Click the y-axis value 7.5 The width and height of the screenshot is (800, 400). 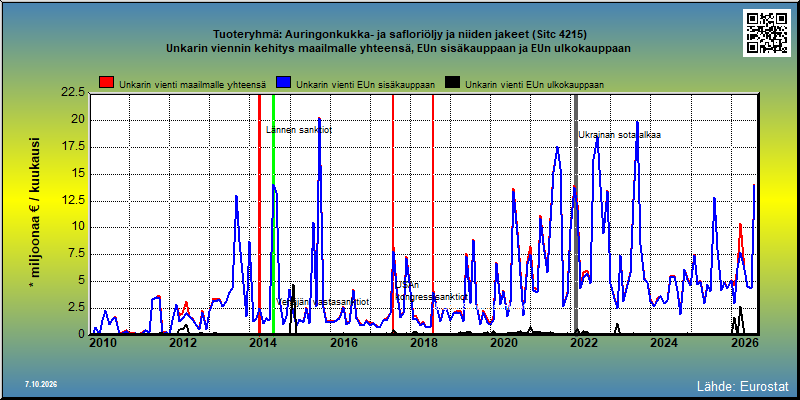click(x=75, y=254)
